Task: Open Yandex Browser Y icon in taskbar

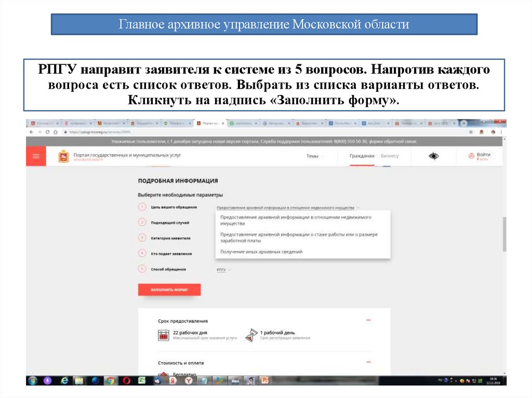Action: point(189,381)
